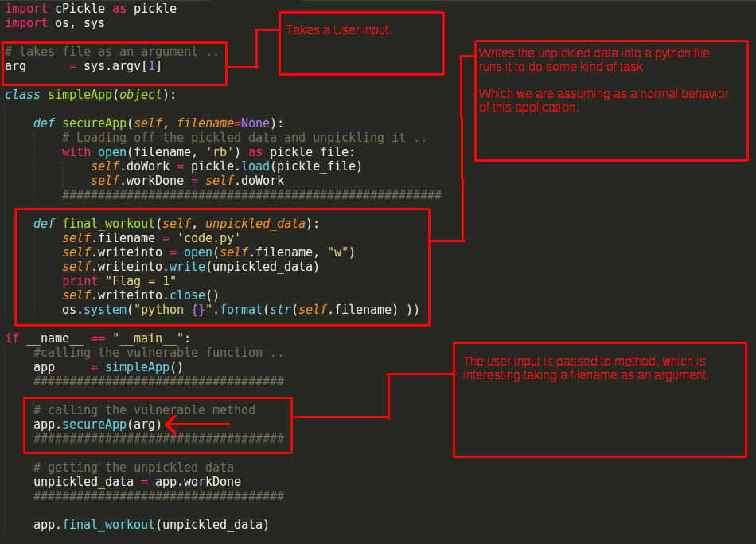Click the sys.argv[1] assignment line
Viewport: 756px width, 544px height.
click(x=84, y=66)
